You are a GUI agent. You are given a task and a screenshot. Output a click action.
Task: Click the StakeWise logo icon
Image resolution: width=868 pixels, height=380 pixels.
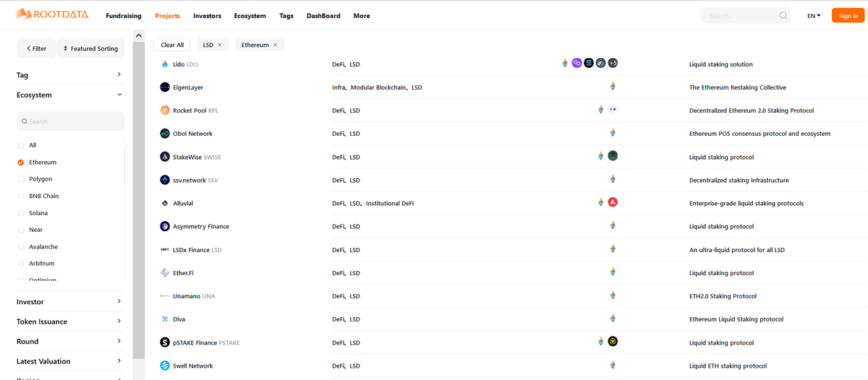pyautogui.click(x=165, y=157)
